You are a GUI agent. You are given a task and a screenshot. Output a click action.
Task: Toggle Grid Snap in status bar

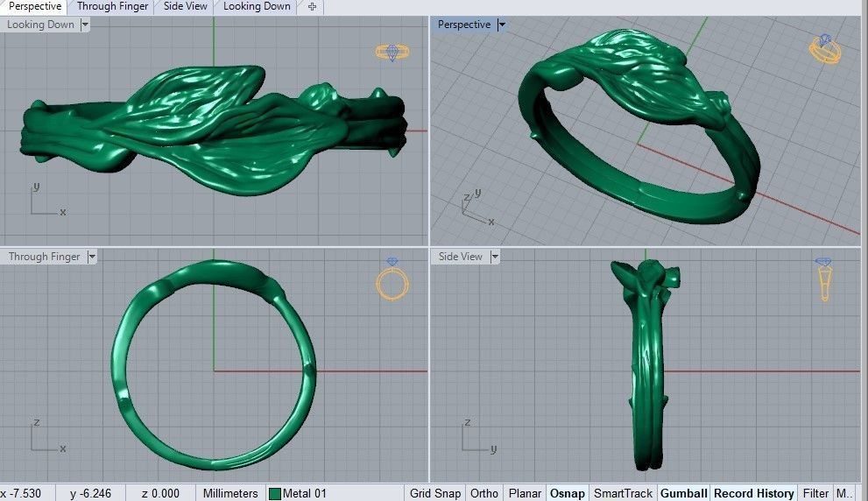click(435, 493)
